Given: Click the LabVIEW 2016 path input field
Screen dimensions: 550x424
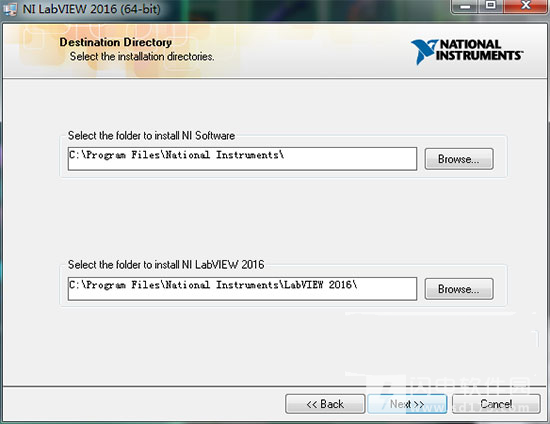Looking at the screenshot, I should point(242,289).
